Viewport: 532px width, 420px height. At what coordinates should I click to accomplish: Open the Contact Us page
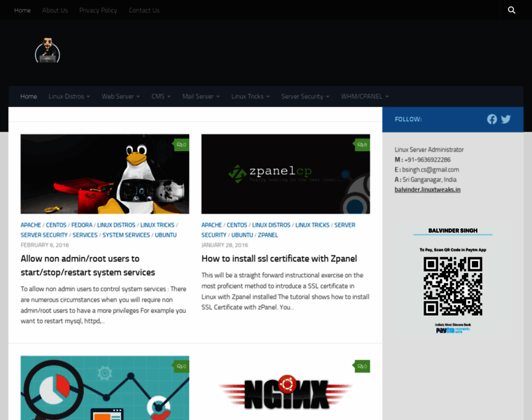point(144,10)
